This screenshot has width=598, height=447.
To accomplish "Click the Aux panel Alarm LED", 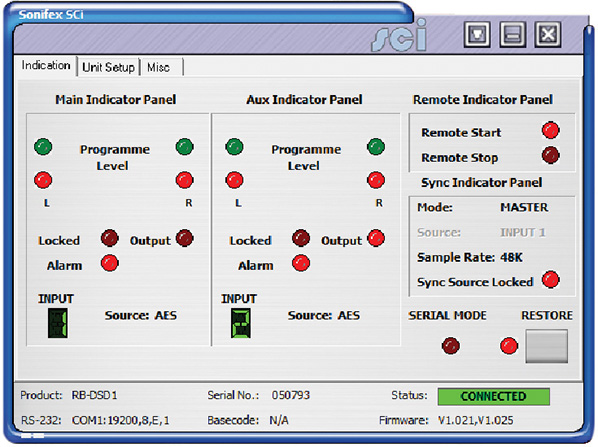I will click(x=301, y=263).
